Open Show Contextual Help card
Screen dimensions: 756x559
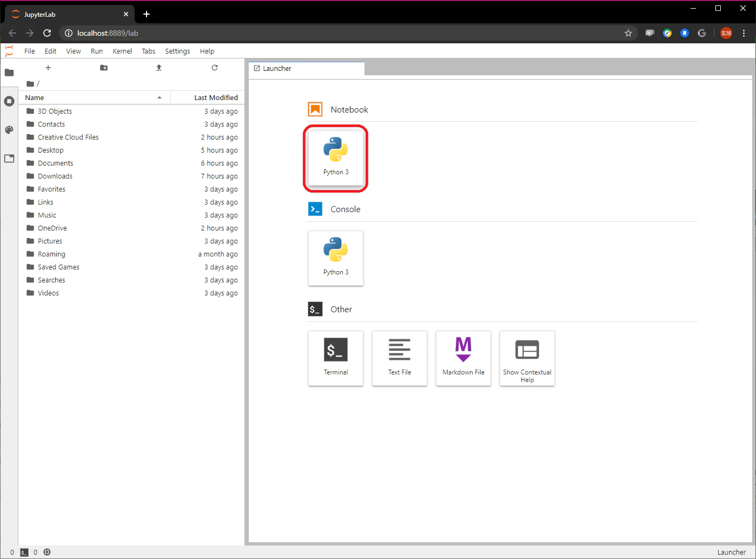(527, 358)
